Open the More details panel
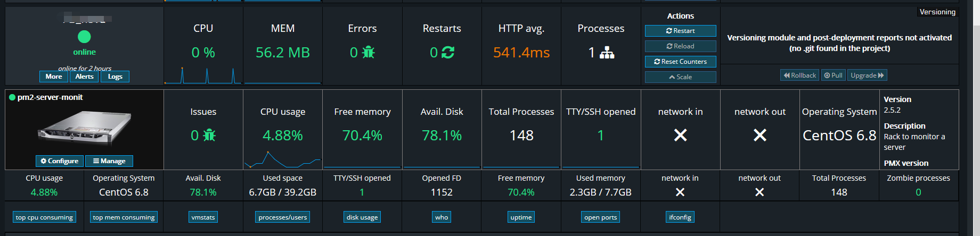The height and width of the screenshot is (236, 980). [53, 77]
